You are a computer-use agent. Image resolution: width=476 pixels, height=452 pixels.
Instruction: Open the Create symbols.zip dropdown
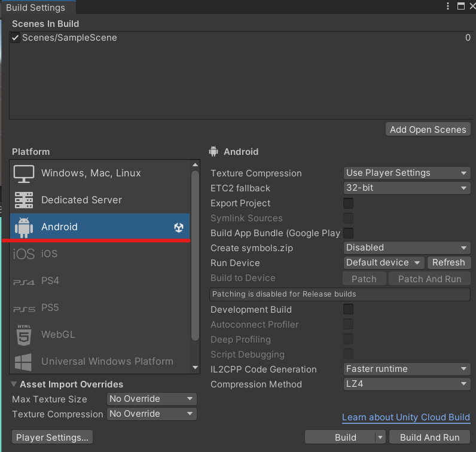[x=407, y=248]
